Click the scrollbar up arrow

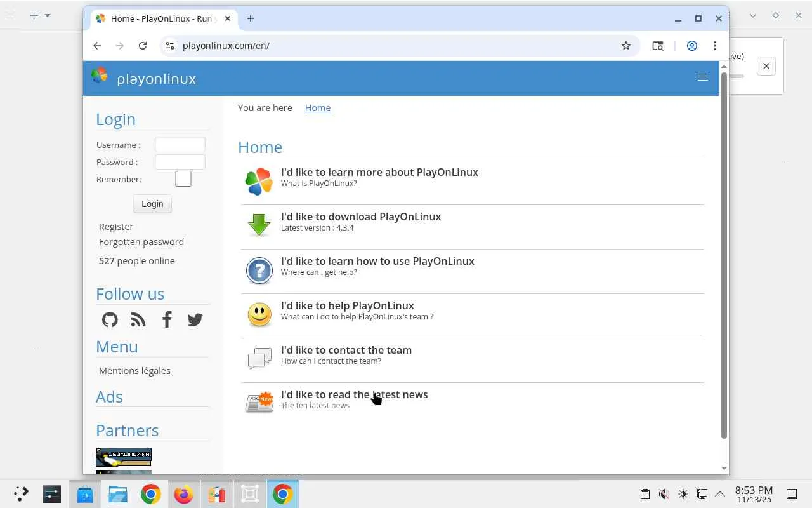pos(724,66)
